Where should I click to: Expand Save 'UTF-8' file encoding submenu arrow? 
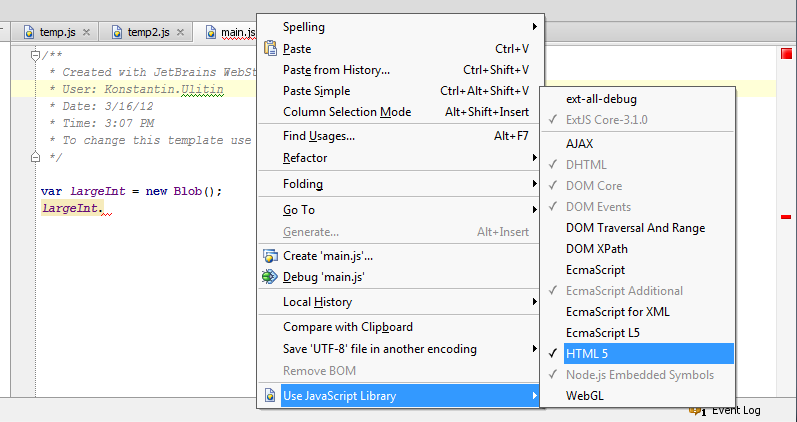[x=535, y=349]
